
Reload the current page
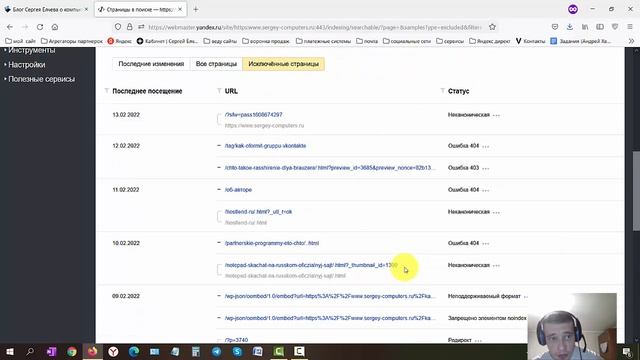(x=40, y=27)
